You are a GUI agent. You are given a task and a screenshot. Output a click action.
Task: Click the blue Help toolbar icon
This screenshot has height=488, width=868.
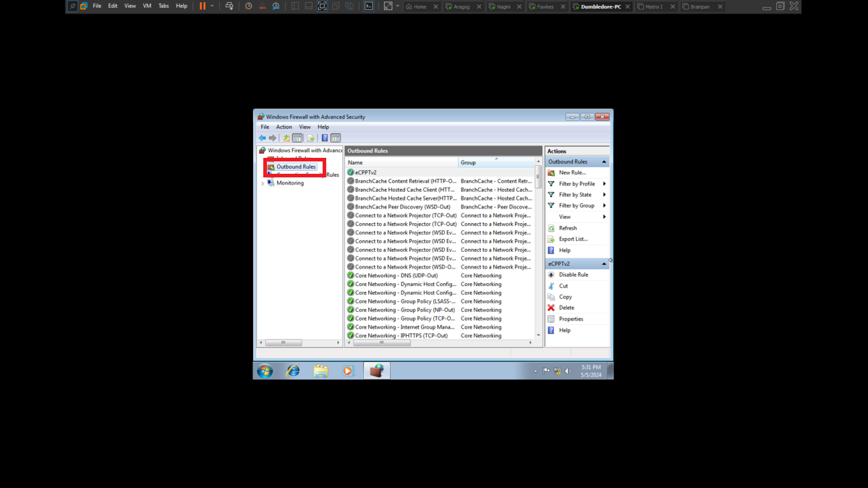[325, 138]
